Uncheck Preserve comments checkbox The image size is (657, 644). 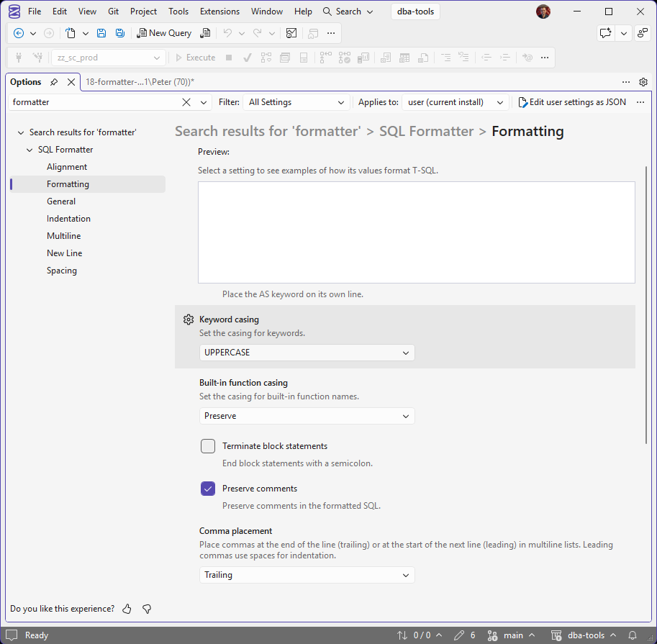pyautogui.click(x=208, y=489)
